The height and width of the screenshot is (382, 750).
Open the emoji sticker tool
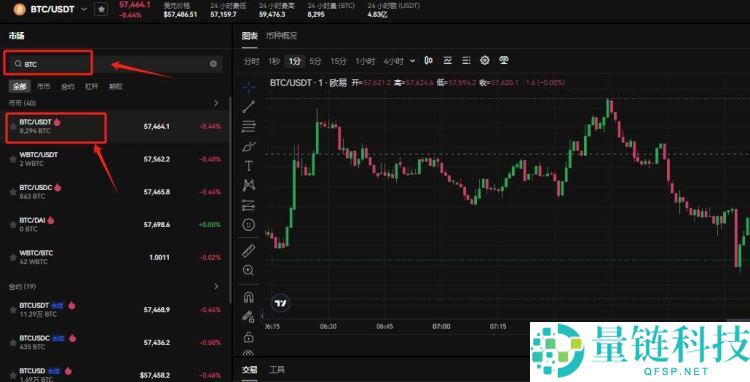click(249, 224)
